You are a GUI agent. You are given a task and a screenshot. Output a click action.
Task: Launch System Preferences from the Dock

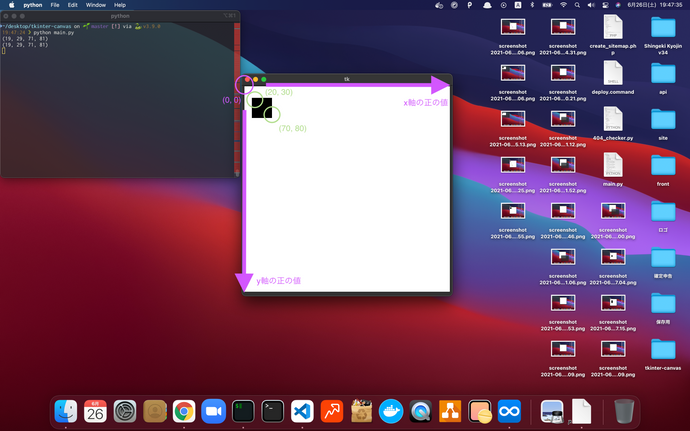click(x=125, y=411)
